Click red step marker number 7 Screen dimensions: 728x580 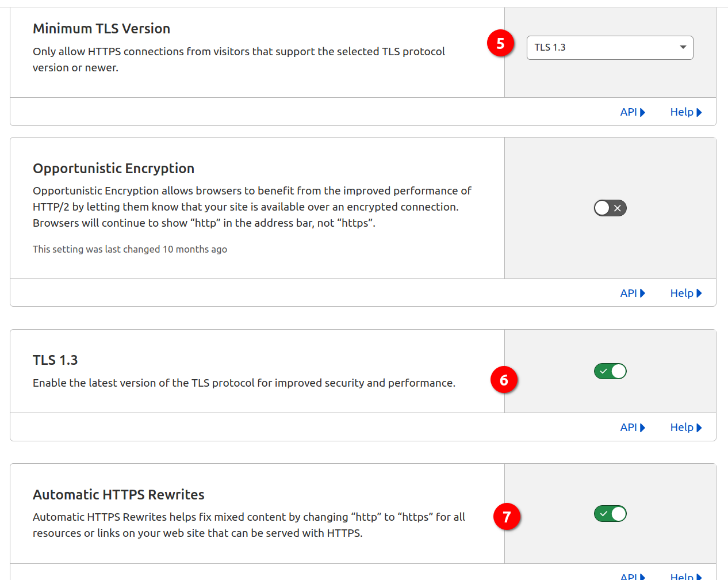(x=507, y=517)
